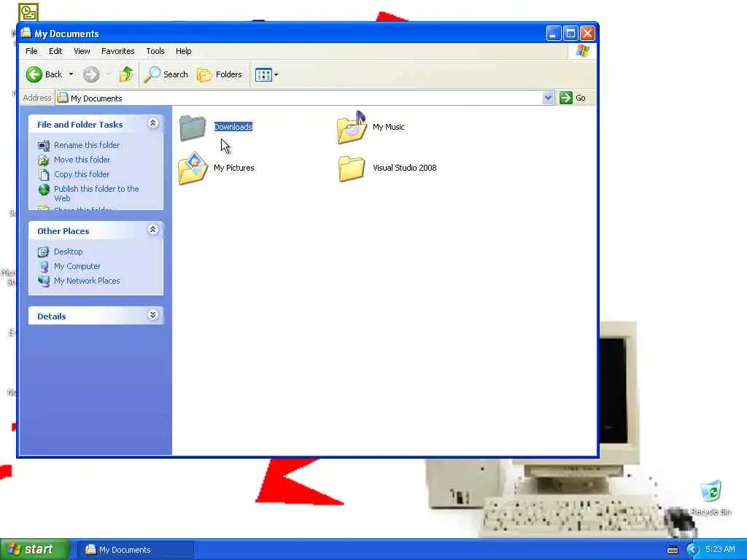This screenshot has width=747, height=560.
Task: Toggle the Folders pane
Action: pos(220,74)
